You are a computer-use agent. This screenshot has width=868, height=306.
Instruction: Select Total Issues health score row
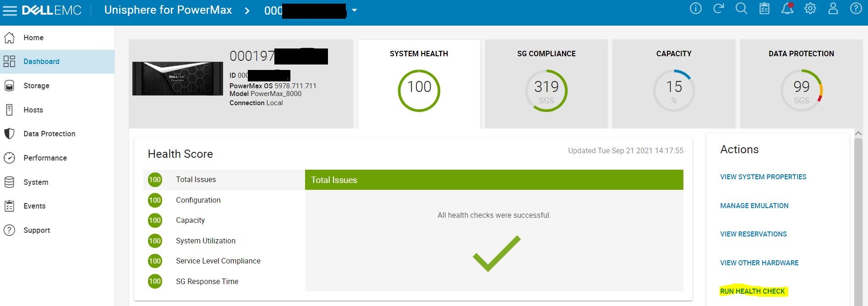(224, 180)
